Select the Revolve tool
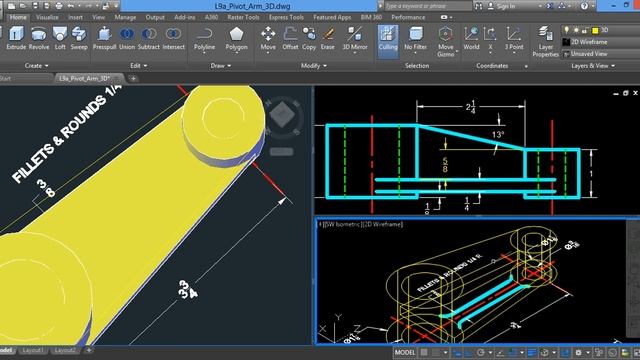 (39, 38)
